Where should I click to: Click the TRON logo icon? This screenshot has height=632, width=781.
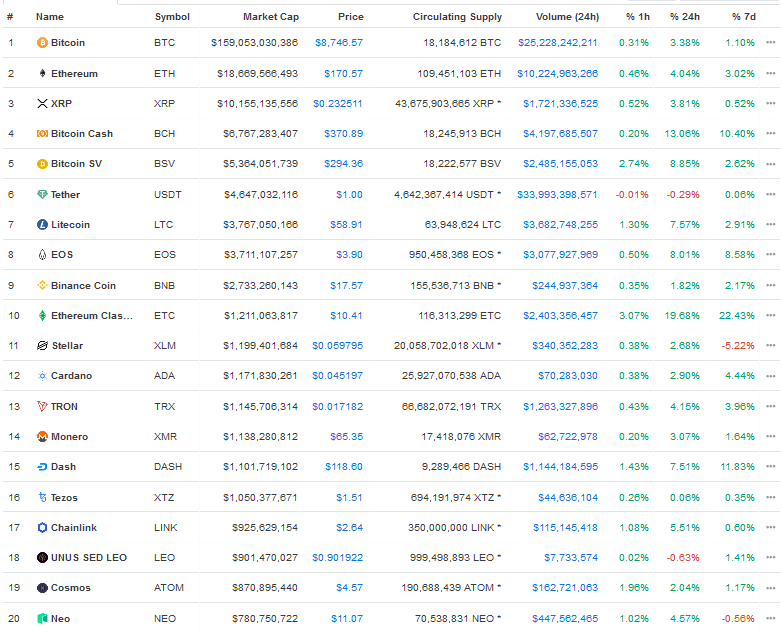[x=42, y=406]
